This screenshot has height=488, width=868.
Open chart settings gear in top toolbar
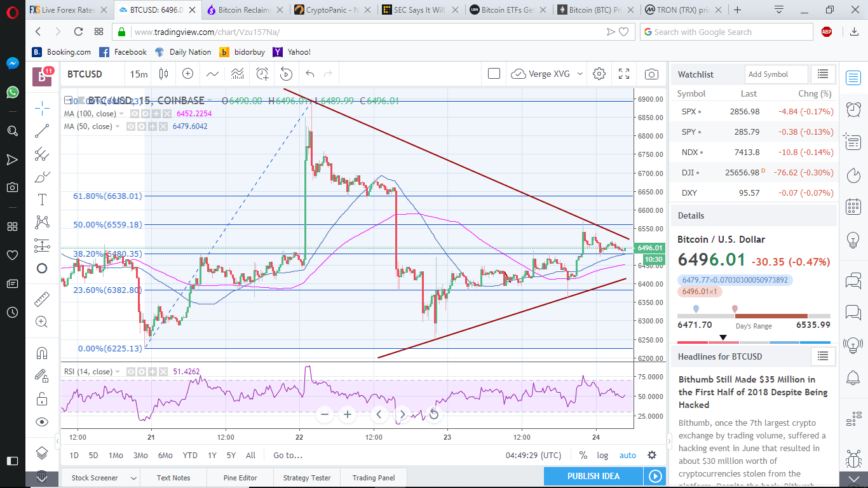(599, 74)
